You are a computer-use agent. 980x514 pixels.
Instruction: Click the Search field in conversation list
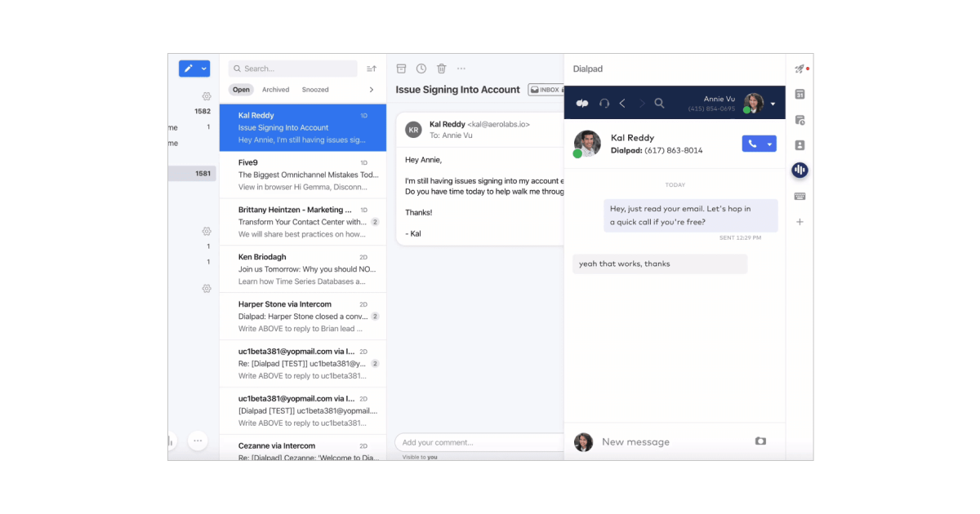[292, 69]
